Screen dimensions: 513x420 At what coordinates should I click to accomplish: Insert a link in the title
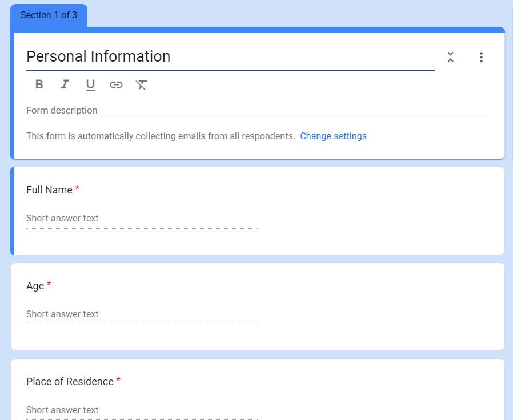click(116, 85)
